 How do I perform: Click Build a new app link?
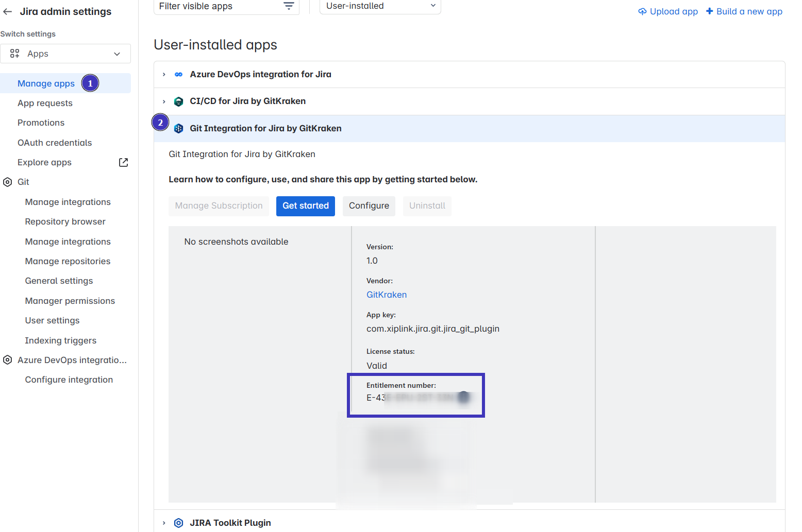(749, 11)
